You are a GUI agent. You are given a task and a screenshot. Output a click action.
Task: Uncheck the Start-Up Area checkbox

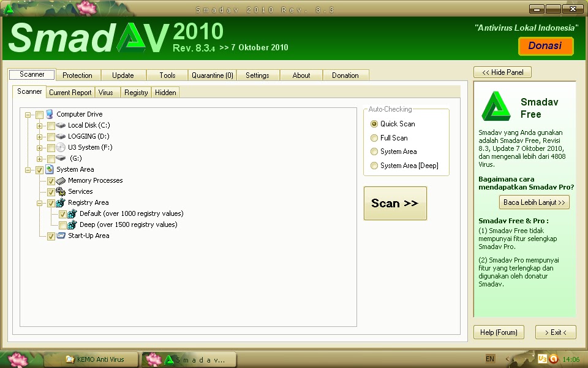pyautogui.click(x=51, y=237)
